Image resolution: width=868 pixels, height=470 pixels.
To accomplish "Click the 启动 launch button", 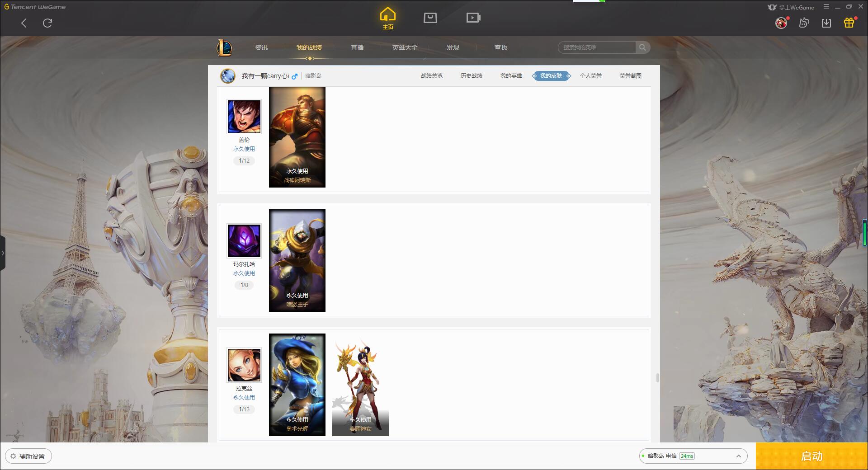I will coord(812,456).
